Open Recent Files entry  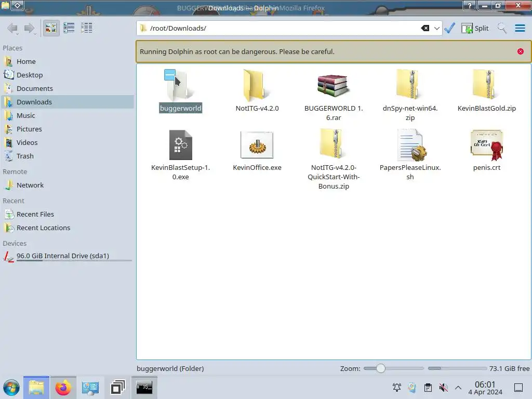coord(67,215)
